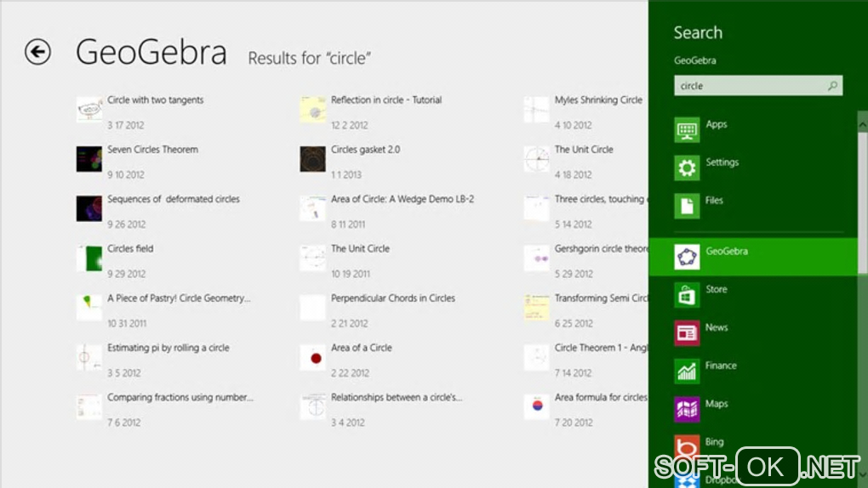This screenshot has height=488, width=868.
Task: Click 'Estimating pi by rolling a circle' title
Action: point(168,348)
